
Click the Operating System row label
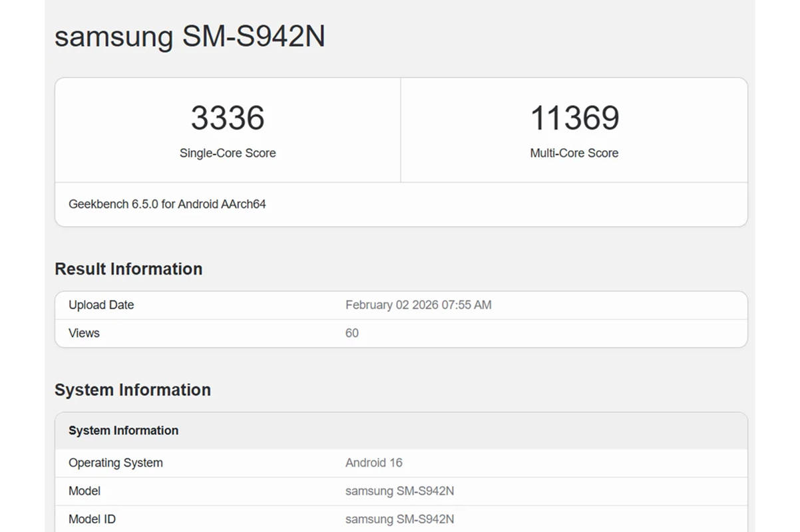click(116, 463)
